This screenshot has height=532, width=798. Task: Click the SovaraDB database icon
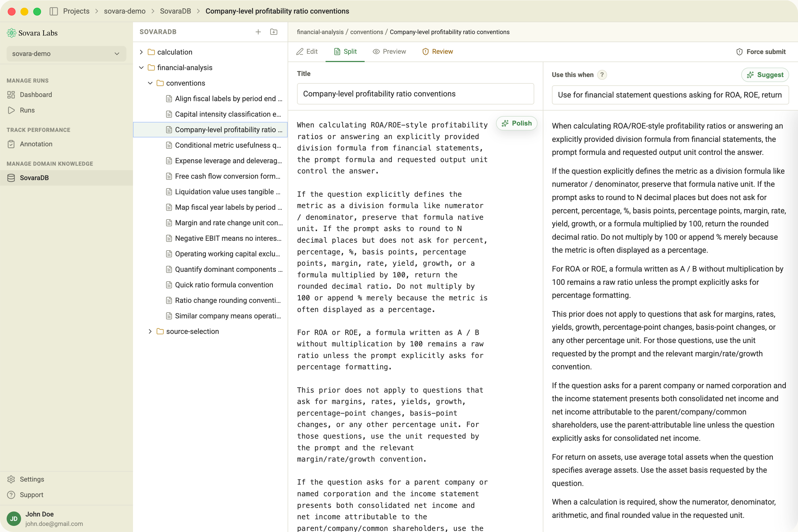(11, 178)
